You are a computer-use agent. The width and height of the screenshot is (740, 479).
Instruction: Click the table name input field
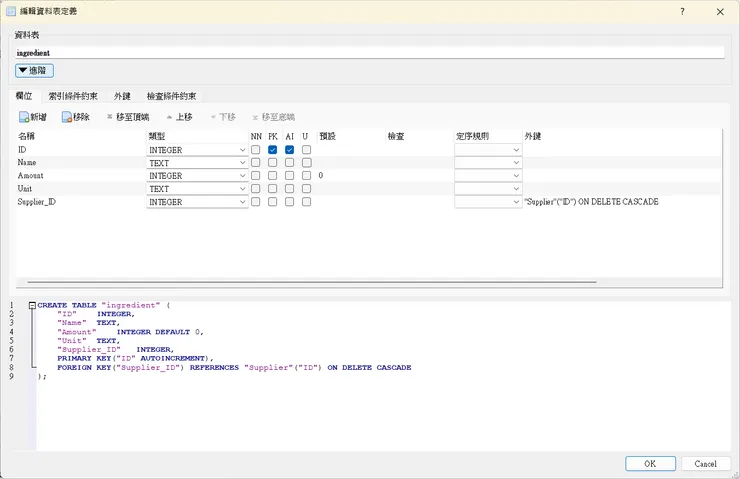[370, 53]
